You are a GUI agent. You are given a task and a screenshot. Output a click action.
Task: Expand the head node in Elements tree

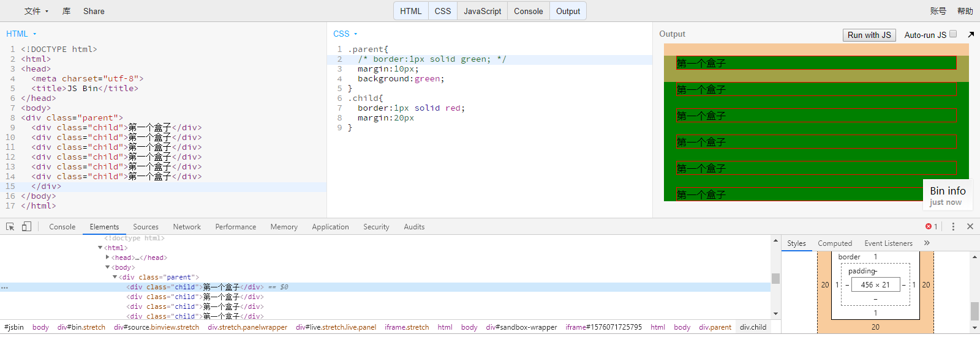[108, 257]
